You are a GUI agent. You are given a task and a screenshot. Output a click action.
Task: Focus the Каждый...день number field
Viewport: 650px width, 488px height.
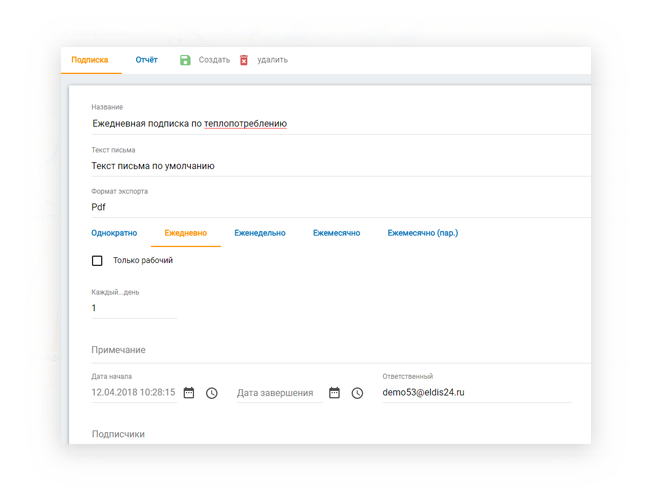pos(134,308)
